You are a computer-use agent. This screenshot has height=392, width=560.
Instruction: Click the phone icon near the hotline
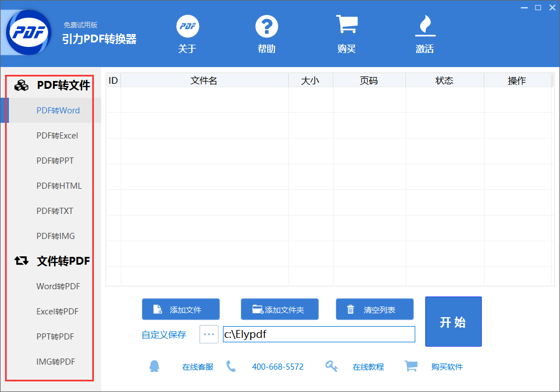point(231,366)
